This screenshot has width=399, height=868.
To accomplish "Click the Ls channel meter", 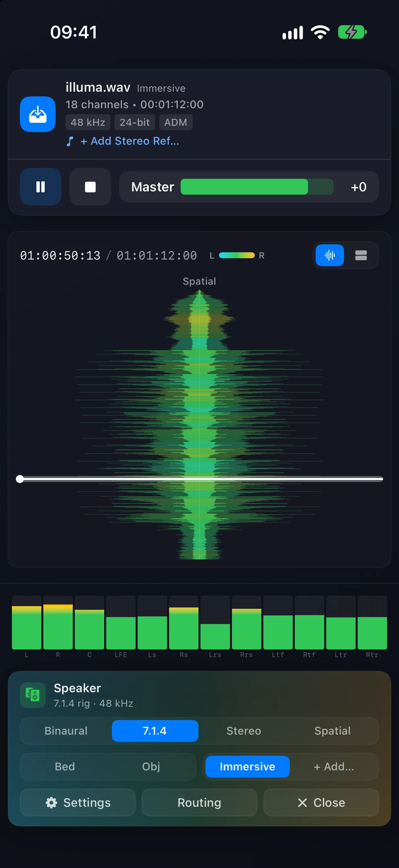I will 152,622.
